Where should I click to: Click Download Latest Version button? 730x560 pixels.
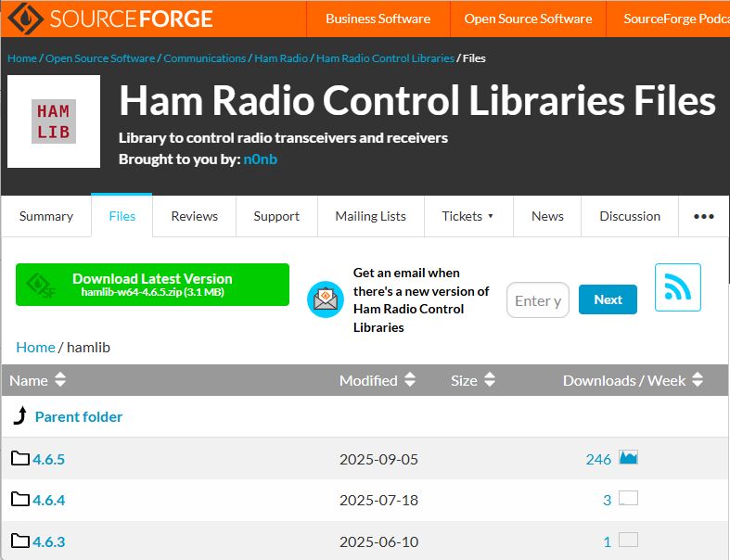(152, 285)
